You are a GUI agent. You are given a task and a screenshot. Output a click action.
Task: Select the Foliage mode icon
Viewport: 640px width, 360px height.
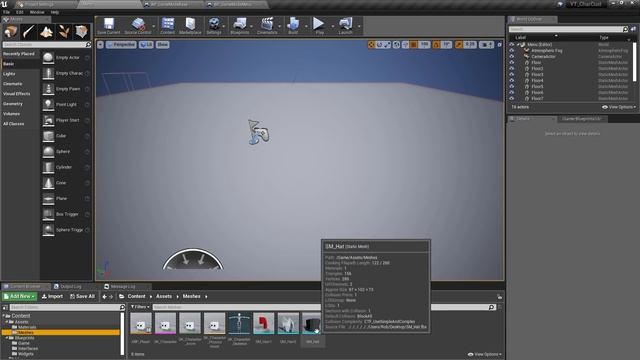[64, 31]
